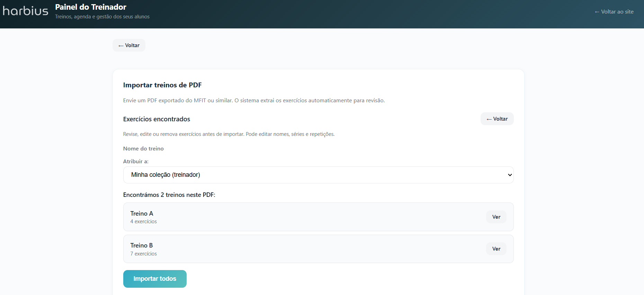Screen dimensions: 644x295
Task: Click the harbius logo
Action: (26, 11)
